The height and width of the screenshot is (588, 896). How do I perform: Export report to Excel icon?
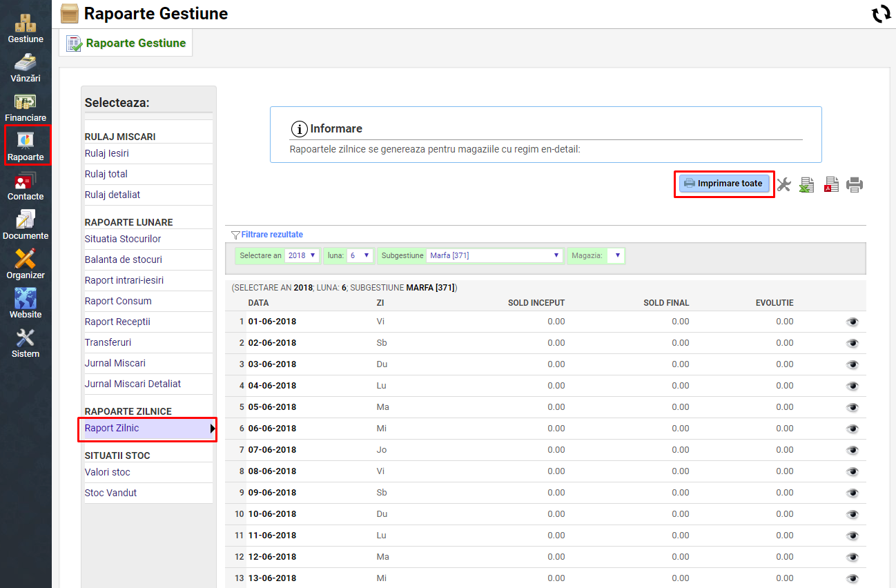click(x=807, y=184)
